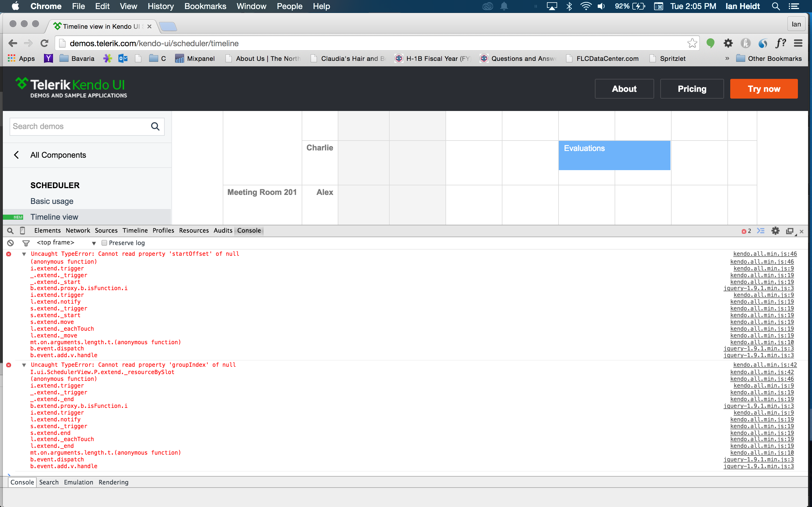The width and height of the screenshot is (812, 507).
Task: Open the first kendo.all.min.js:46 source link
Action: (765, 254)
